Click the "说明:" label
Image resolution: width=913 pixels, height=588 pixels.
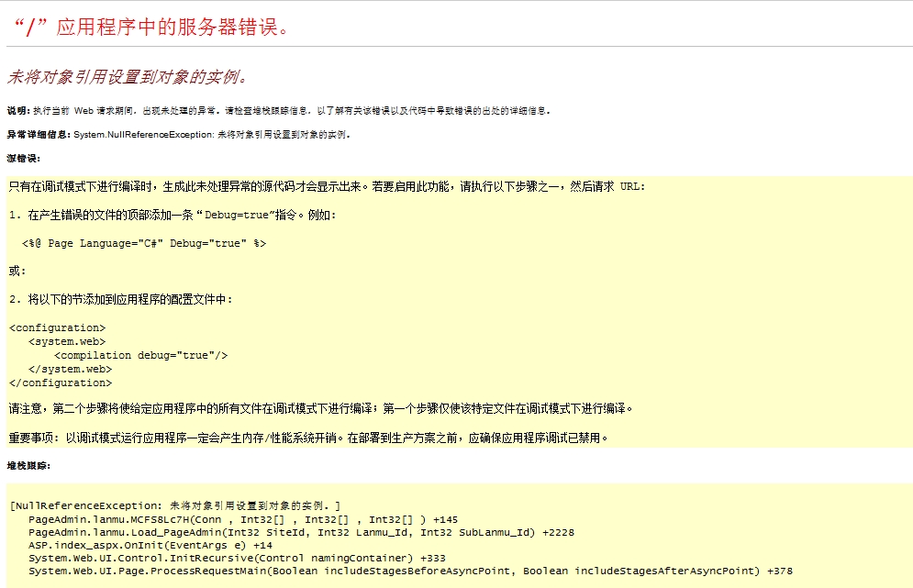17,110
